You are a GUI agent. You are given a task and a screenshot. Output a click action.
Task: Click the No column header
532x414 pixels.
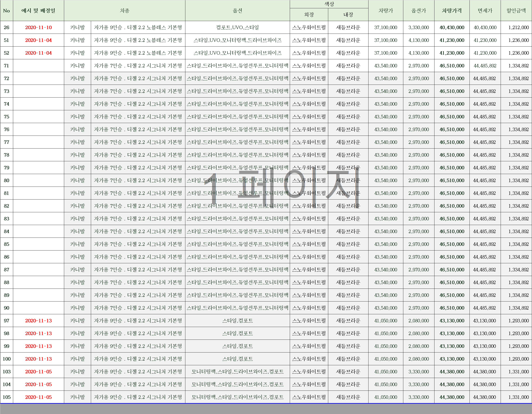point(7,11)
